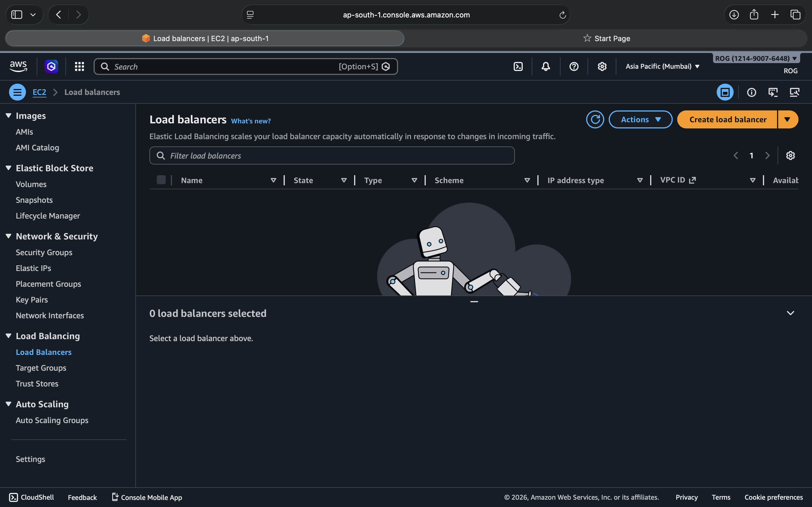Refresh the load balancers list

pyautogui.click(x=595, y=119)
